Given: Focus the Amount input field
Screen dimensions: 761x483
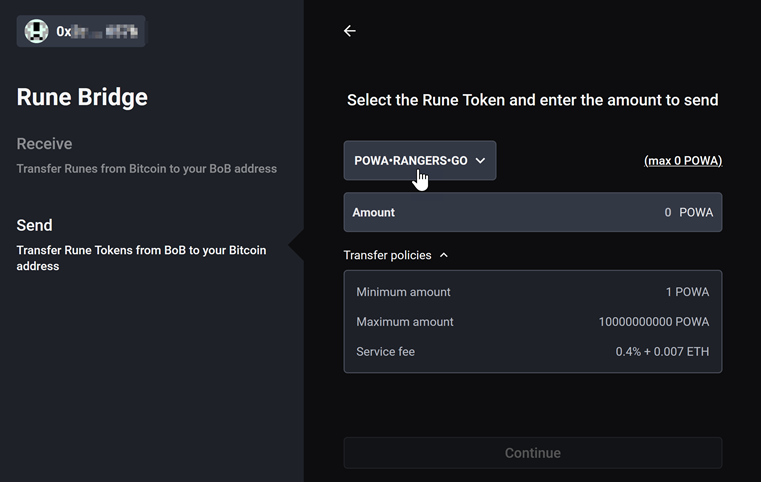Looking at the screenshot, I should tap(533, 212).
